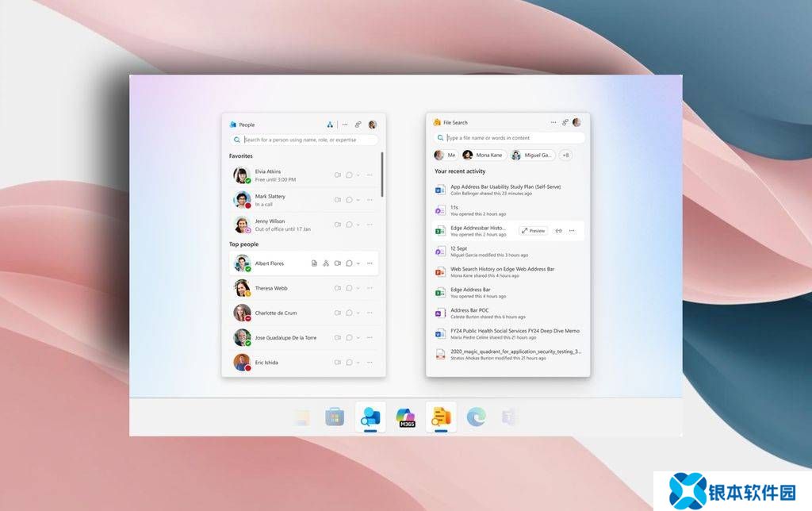Open the 2020_magic_quadrant PDF file
The width and height of the screenshot is (812, 511).
click(x=508, y=355)
